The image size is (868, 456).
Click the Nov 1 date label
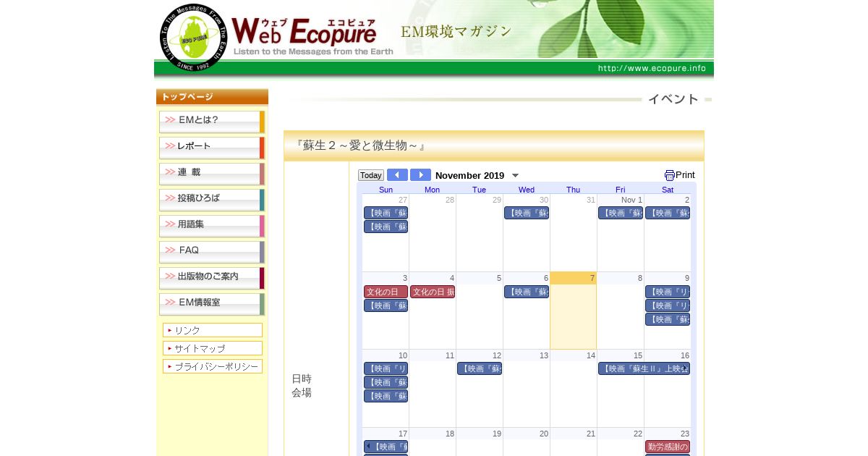click(x=631, y=200)
